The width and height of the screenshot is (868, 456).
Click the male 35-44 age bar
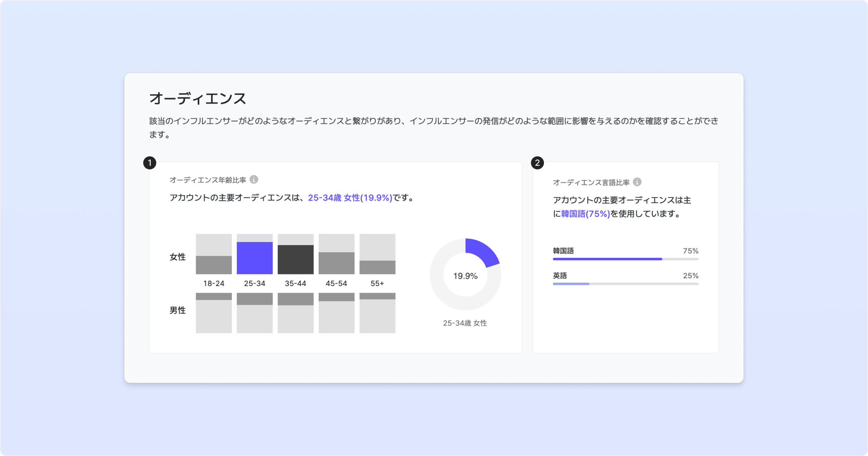point(295,299)
